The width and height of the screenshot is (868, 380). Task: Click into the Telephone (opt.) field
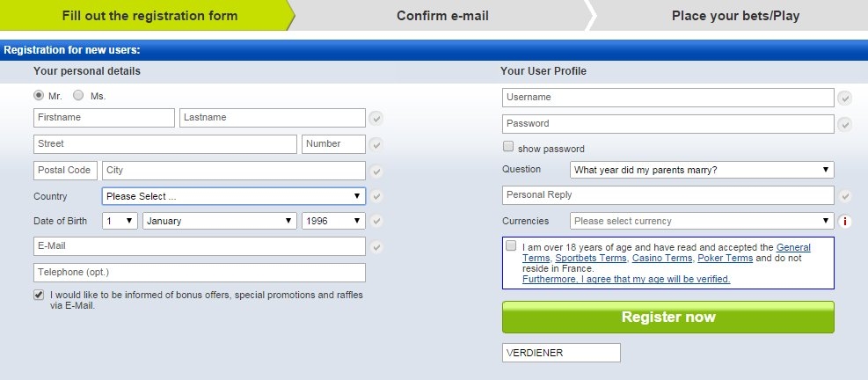[x=200, y=273]
